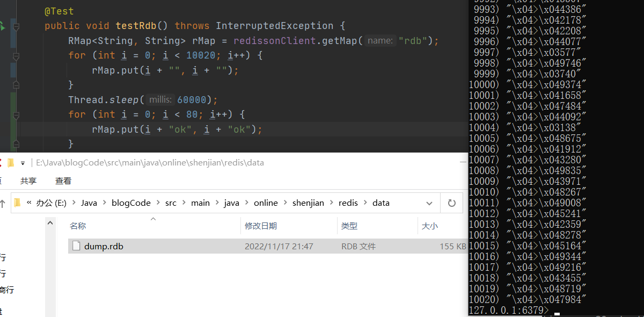Go up one folder level in Explorer
The image size is (644, 317).
pyautogui.click(x=3, y=203)
